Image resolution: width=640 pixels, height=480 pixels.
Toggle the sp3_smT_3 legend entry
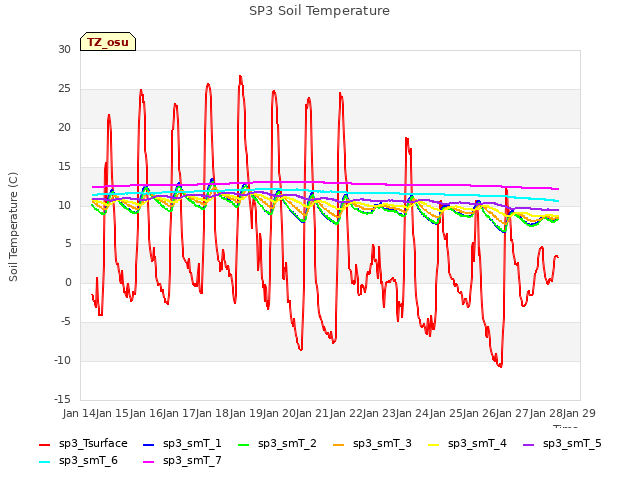(372, 443)
